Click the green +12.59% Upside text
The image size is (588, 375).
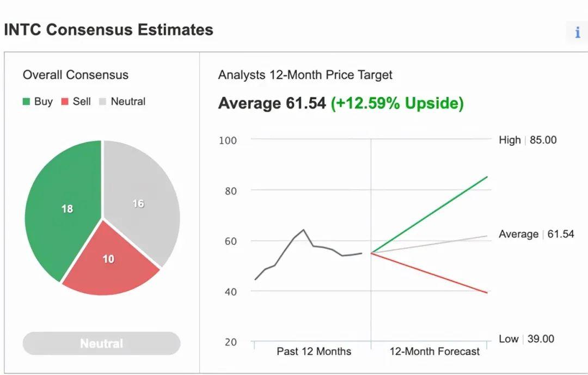click(x=397, y=103)
